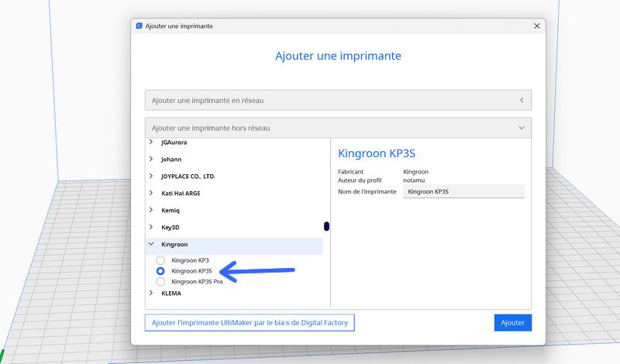
Task: Expand the Johann manufacturer group
Action: [x=151, y=159]
